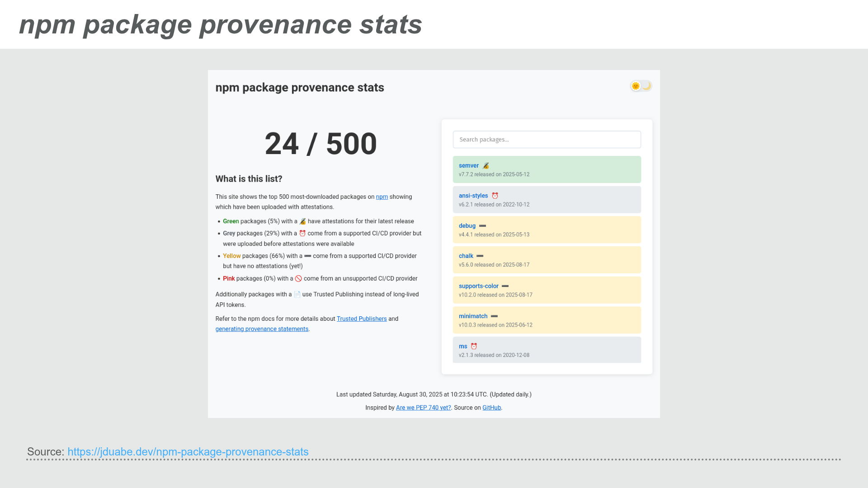
Task: Click the 'Last updated Saturday, August 30, 2025' line
Action: [x=434, y=394]
